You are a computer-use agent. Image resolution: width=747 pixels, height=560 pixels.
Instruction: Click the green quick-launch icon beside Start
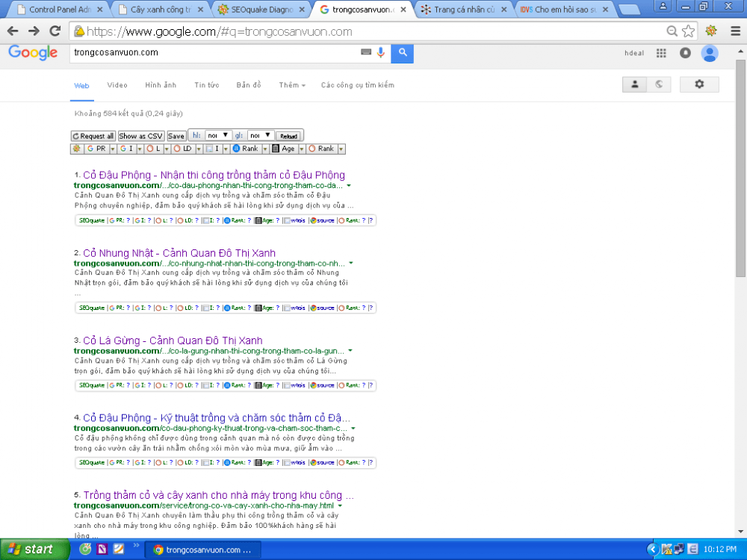[x=85, y=549]
